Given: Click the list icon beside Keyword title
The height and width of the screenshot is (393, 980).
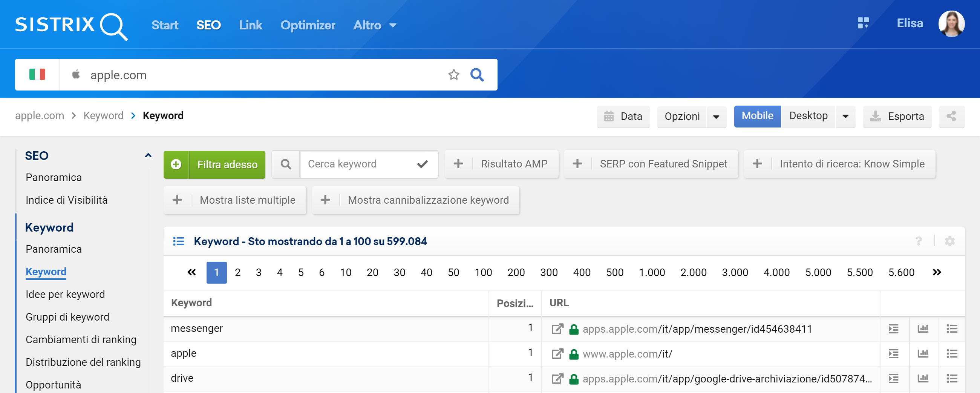Looking at the screenshot, I should 178,241.
